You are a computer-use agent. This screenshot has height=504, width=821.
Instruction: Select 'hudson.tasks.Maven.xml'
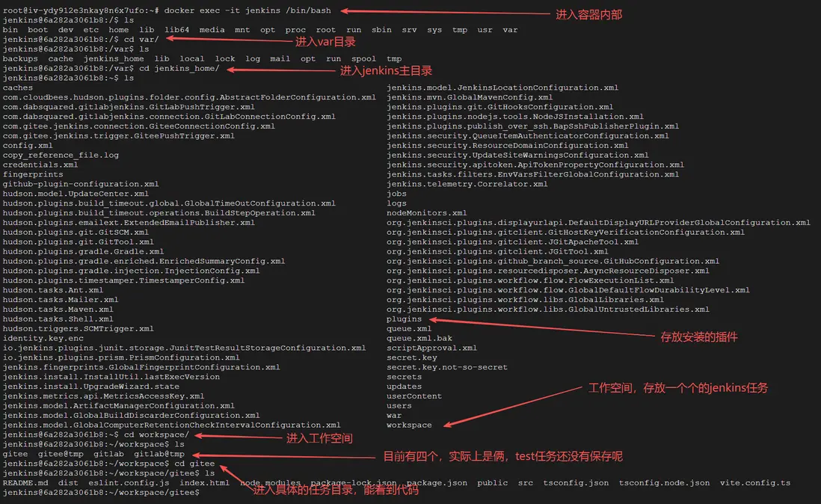click(58, 310)
